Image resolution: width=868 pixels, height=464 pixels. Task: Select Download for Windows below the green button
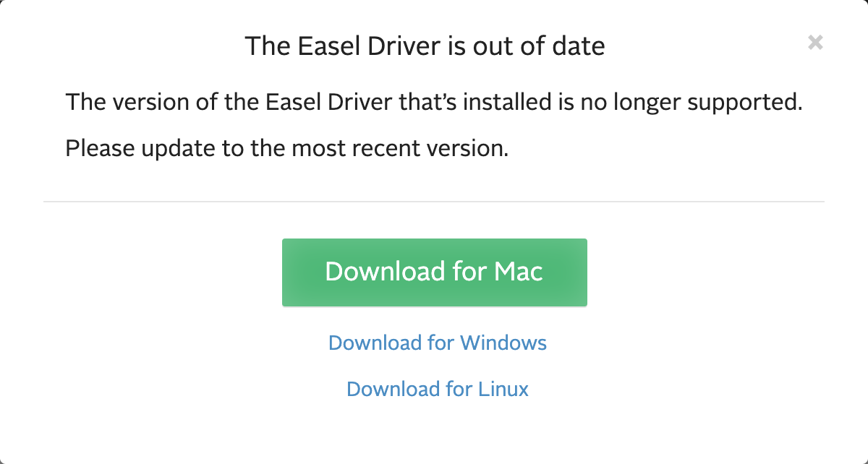pyautogui.click(x=437, y=343)
